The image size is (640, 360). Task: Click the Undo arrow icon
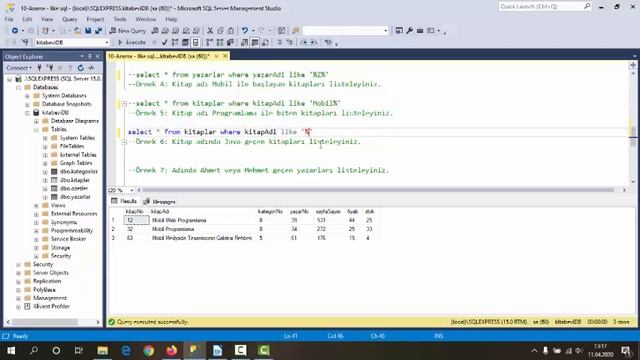coord(244,31)
